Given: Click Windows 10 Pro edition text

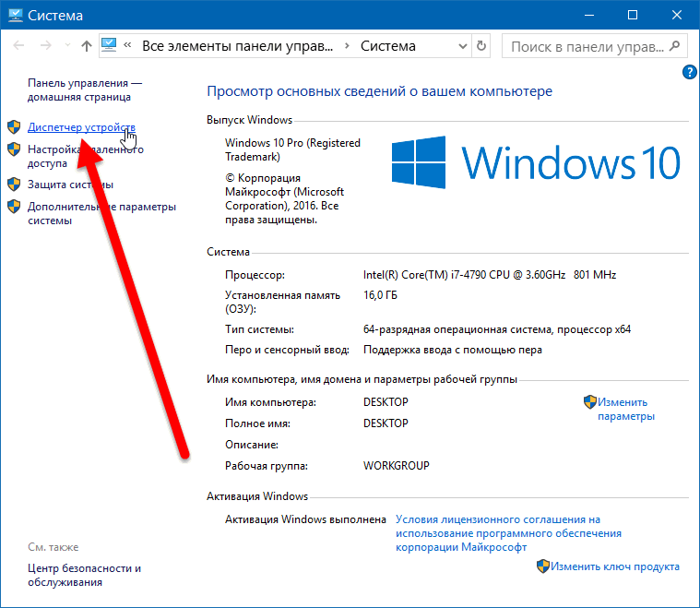Looking at the screenshot, I should tap(292, 149).
